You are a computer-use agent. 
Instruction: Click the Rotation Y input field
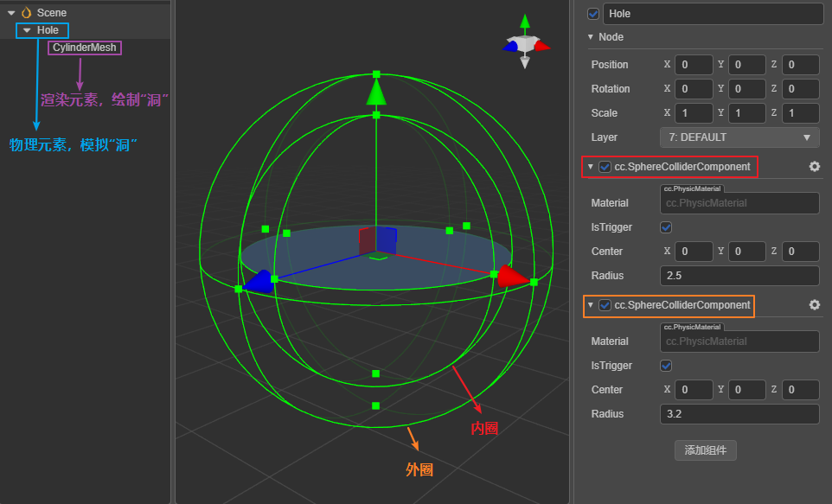point(747,88)
